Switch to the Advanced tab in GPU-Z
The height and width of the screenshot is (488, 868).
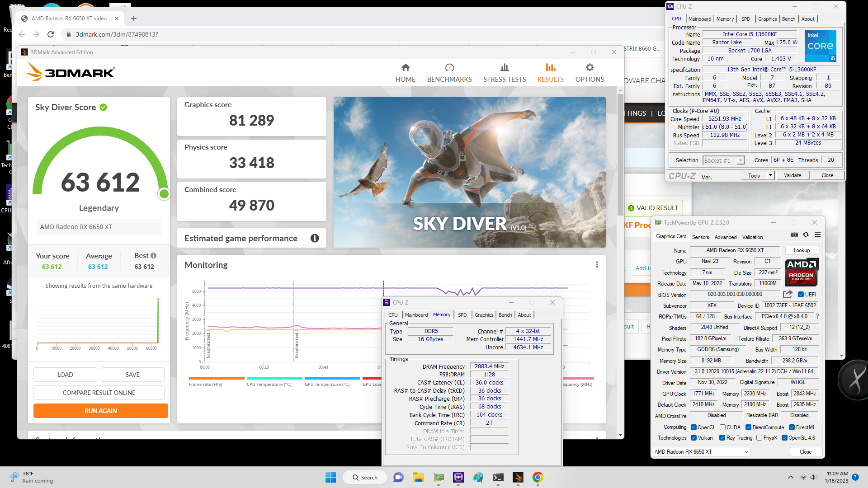(726, 237)
